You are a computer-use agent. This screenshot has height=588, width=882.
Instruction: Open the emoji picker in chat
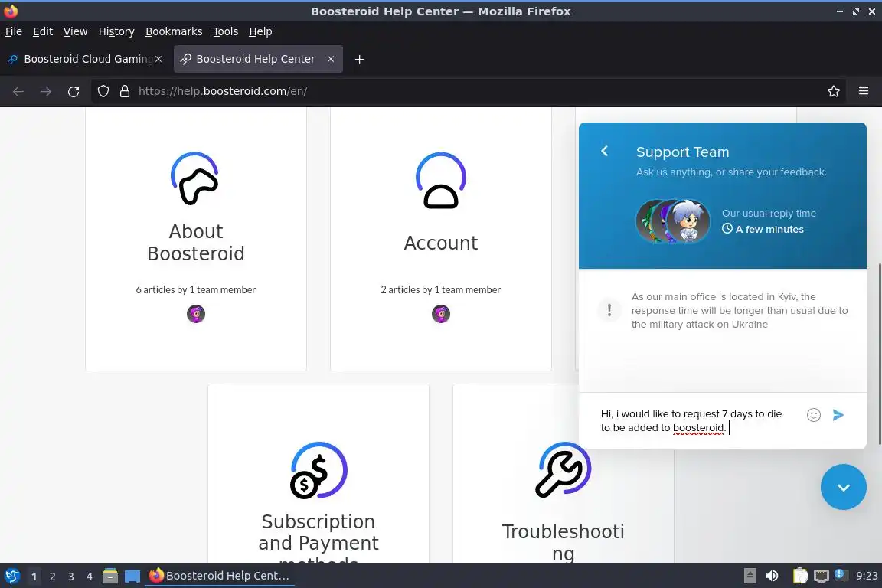813,415
